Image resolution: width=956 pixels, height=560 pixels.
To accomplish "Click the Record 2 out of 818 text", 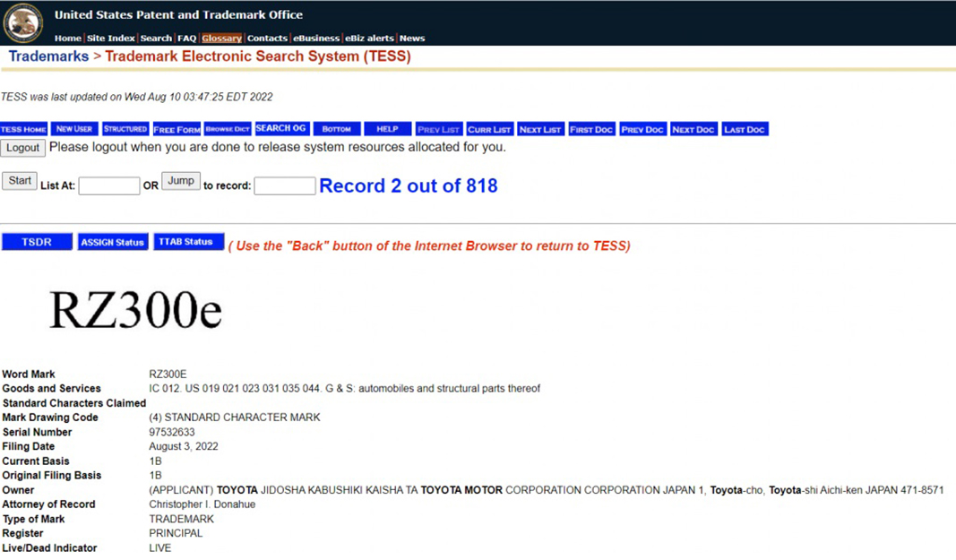I will click(409, 185).
